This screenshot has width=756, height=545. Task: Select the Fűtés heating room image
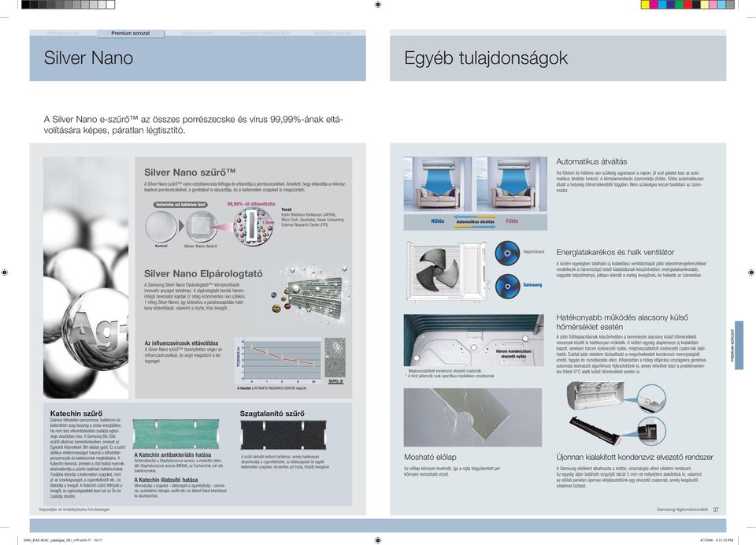click(512, 184)
